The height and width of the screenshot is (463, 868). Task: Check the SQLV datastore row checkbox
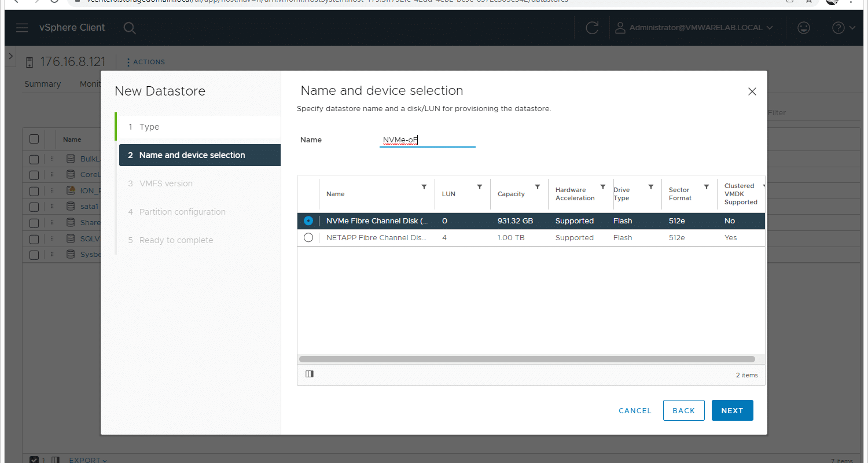(x=34, y=238)
